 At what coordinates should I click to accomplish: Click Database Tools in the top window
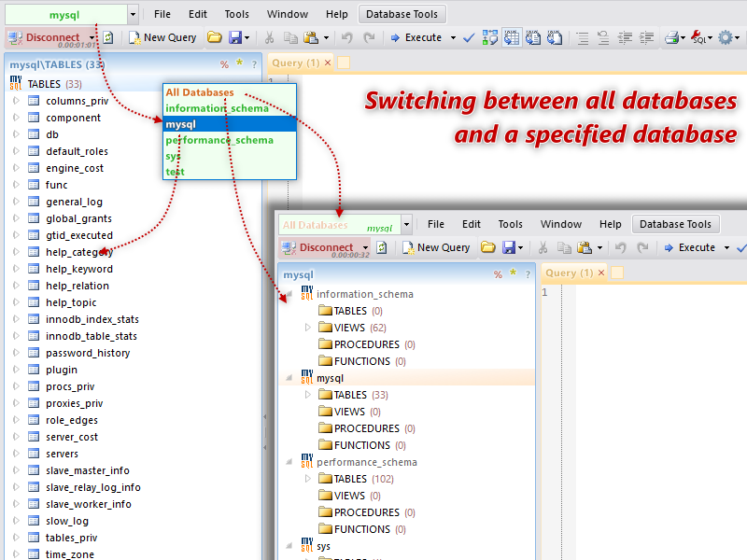(x=402, y=14)
